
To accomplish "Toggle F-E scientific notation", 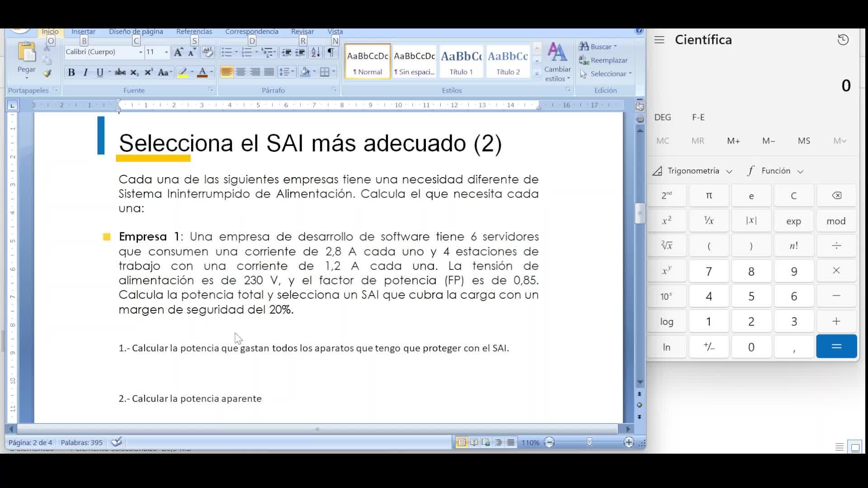I will pyautogui.click(x=698, y=117).
